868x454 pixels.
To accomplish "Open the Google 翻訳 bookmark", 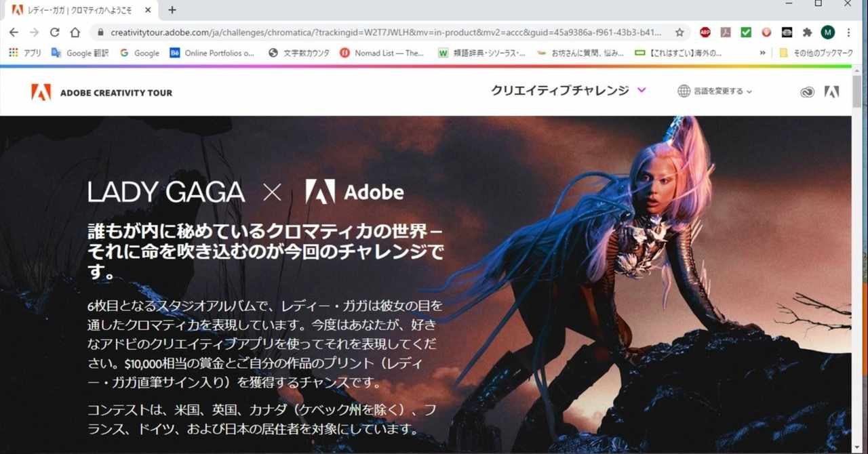I will click(80, 53).
